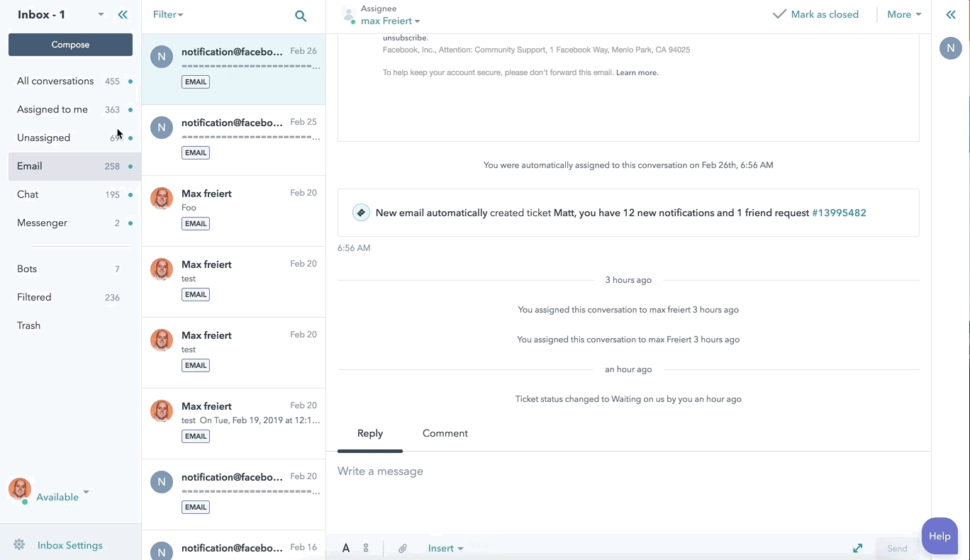This screenshot has height=560, width=970.
Task: Collapse the inbox sidebar with double chevron
Action: click(x=123, y=15)
